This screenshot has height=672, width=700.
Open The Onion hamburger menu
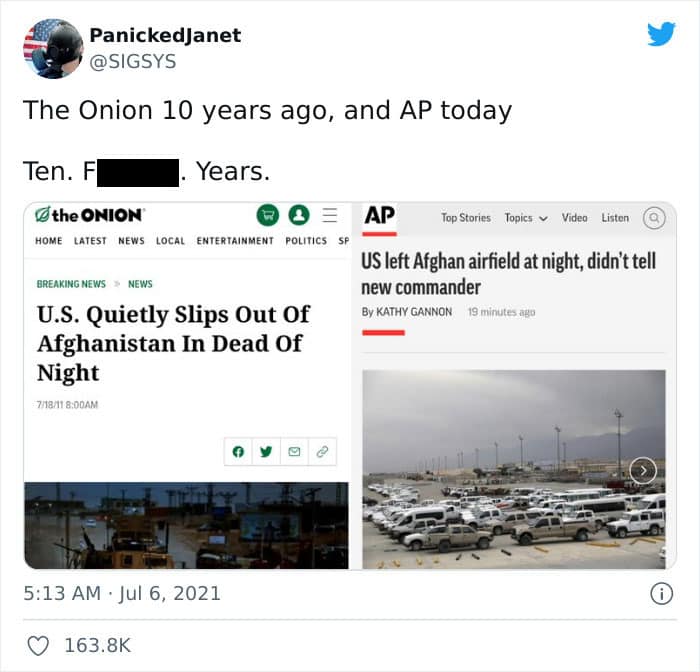tap(329, 215)
